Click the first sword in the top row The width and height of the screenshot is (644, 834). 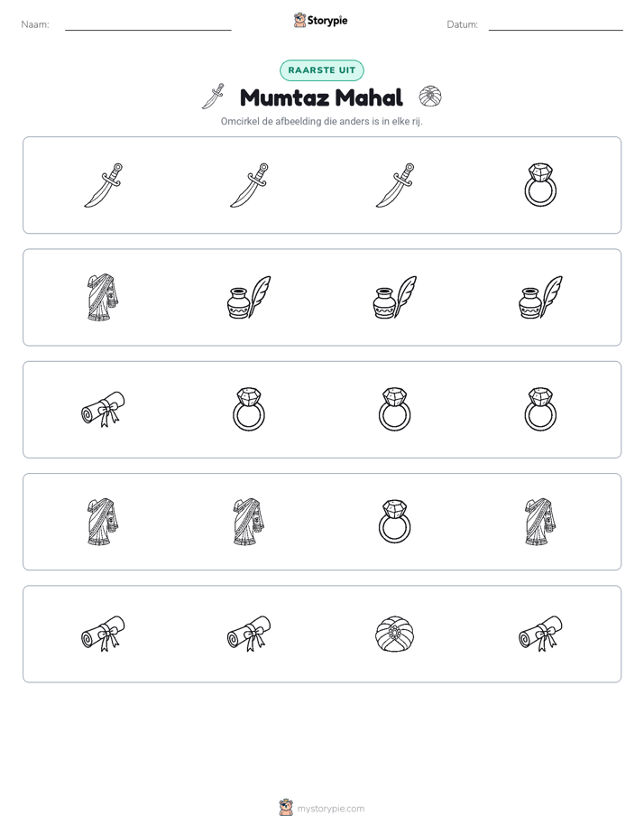tap(104, 185)
